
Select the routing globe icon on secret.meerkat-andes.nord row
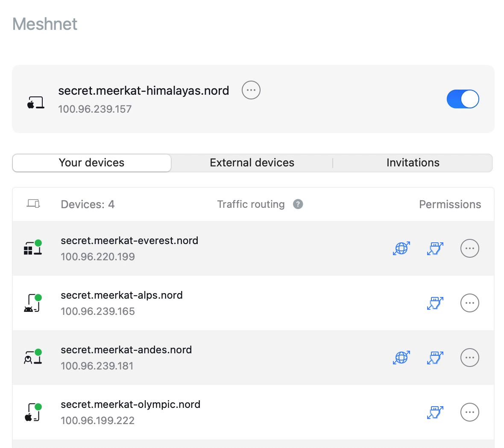[401, 358]
